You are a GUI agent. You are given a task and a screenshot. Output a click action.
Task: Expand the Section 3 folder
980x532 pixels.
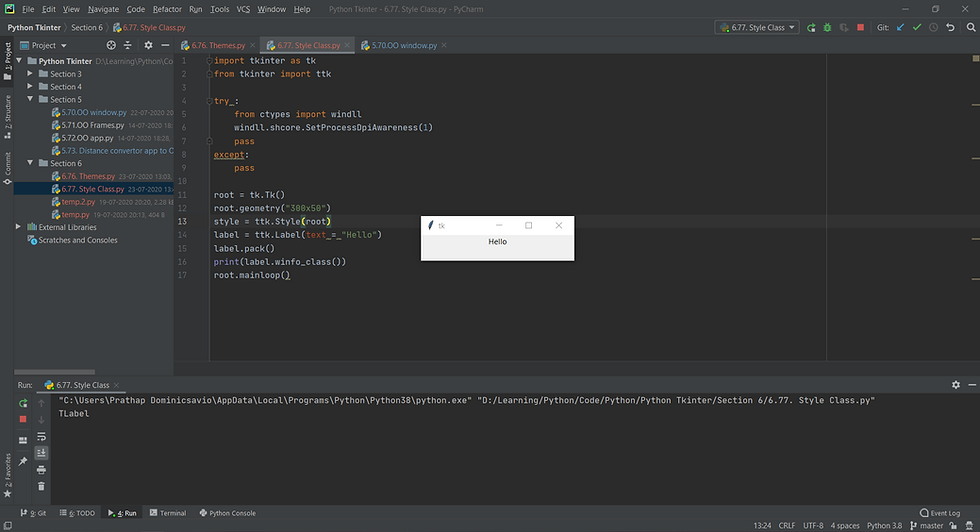[30, 74]
